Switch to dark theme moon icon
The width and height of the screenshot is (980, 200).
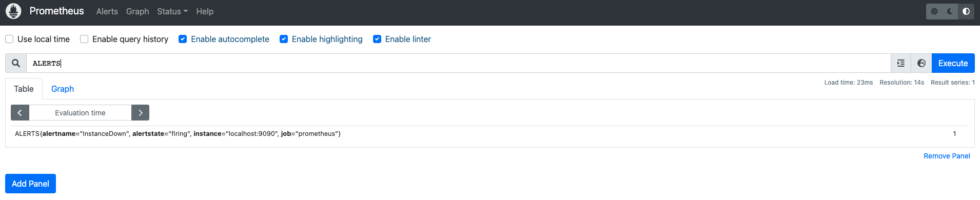tap(950, 11)
